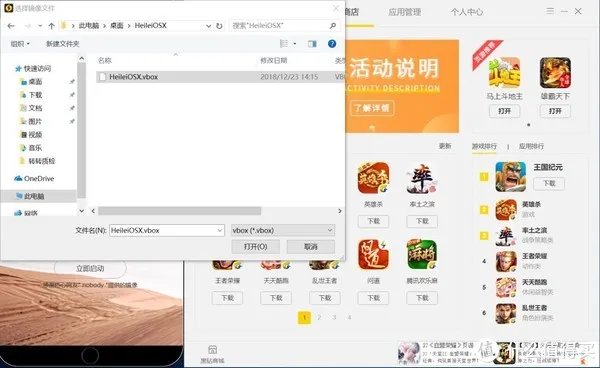Switch to 应用管理 tab in app store

pos(404,12)
